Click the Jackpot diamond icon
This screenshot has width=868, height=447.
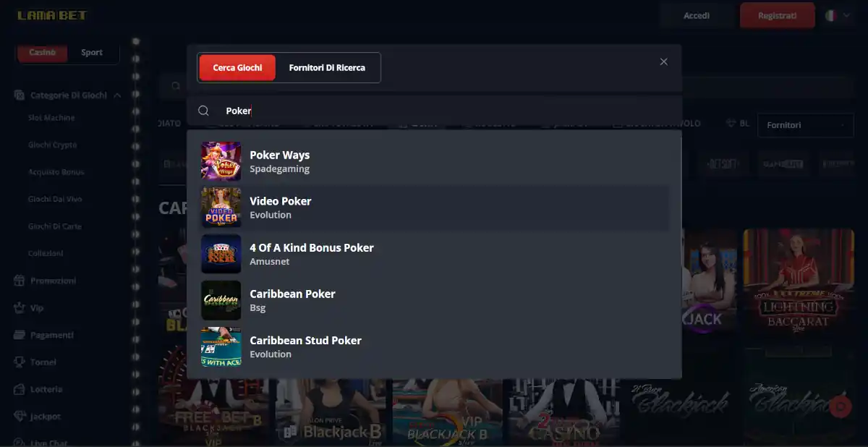click(20, 417)
